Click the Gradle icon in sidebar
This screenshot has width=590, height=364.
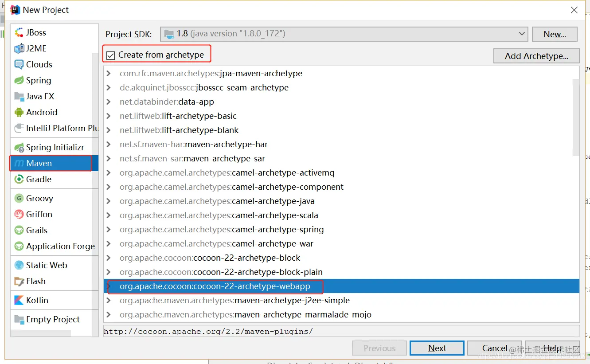[19, 179]
